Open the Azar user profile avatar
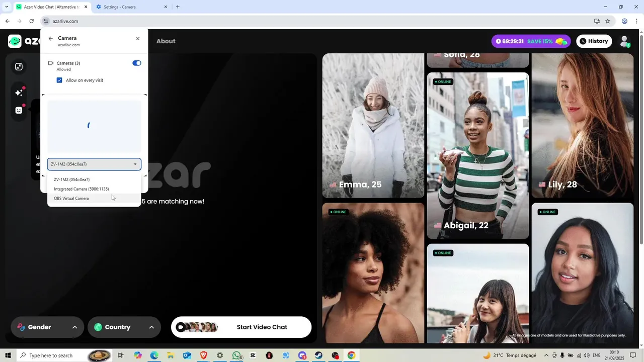 pyautogui.click(x=624, y=42)
